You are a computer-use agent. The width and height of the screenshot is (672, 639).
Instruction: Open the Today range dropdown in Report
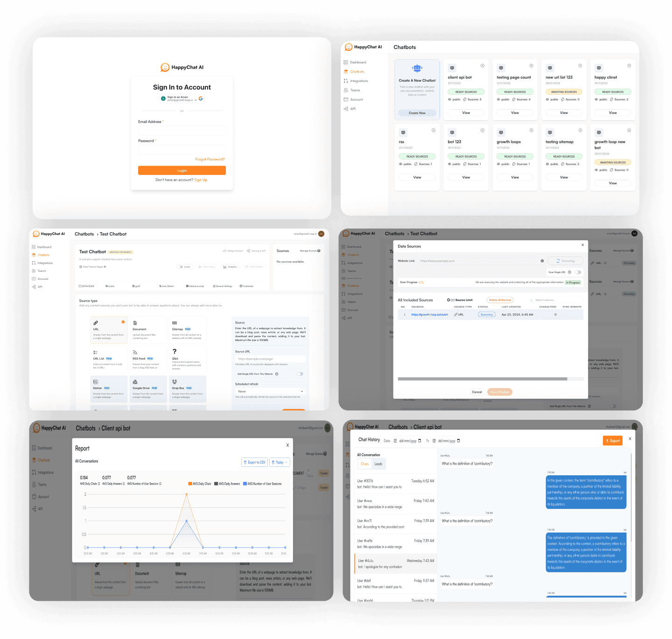pyautogui.click(x=280, y=462)
